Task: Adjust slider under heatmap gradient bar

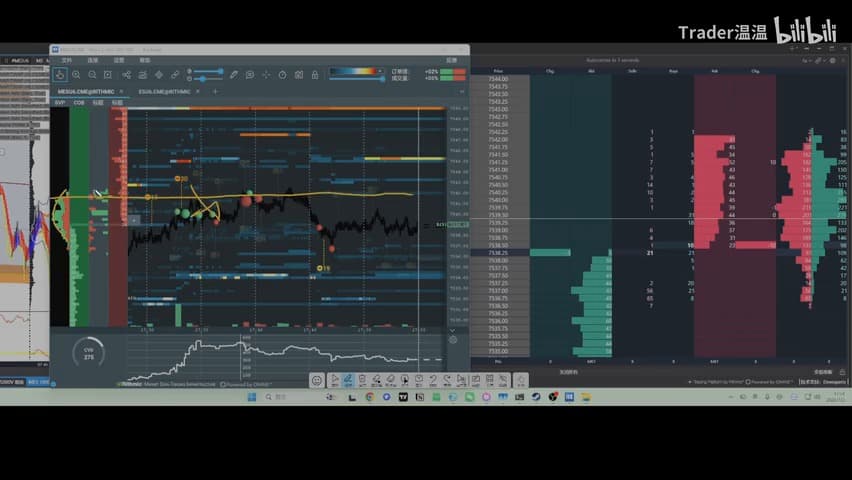Action: point(357,79)
